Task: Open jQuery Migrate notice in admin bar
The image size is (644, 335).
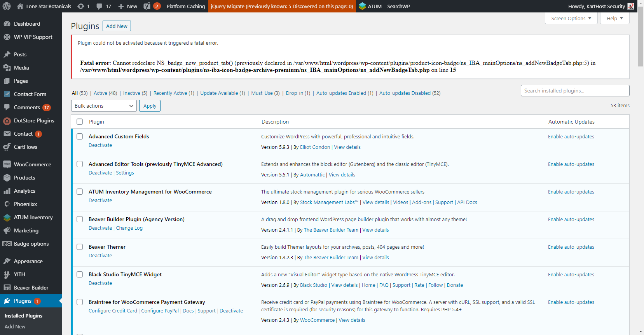Action: click(x=282, y=6)
